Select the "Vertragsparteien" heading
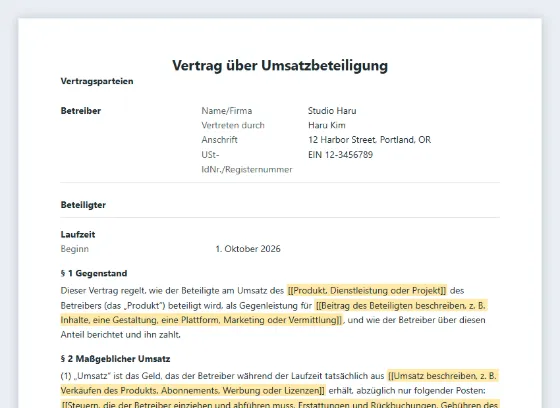 (x=97, y=81)
